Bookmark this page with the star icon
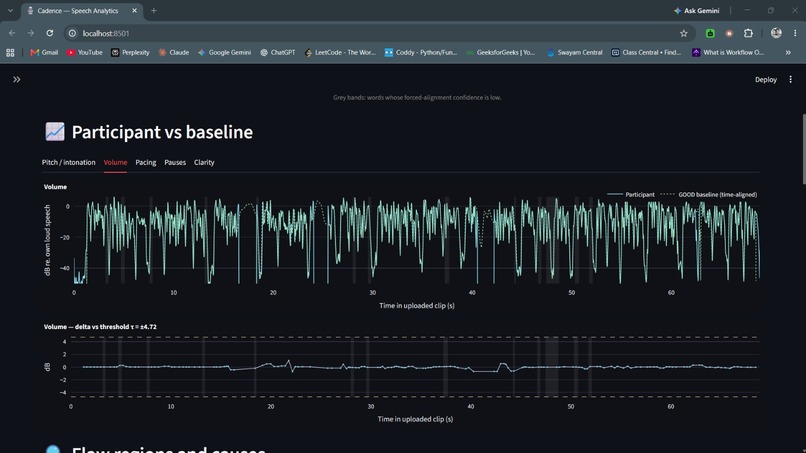The height and width of the screenshot is (453, 806). 684,33
